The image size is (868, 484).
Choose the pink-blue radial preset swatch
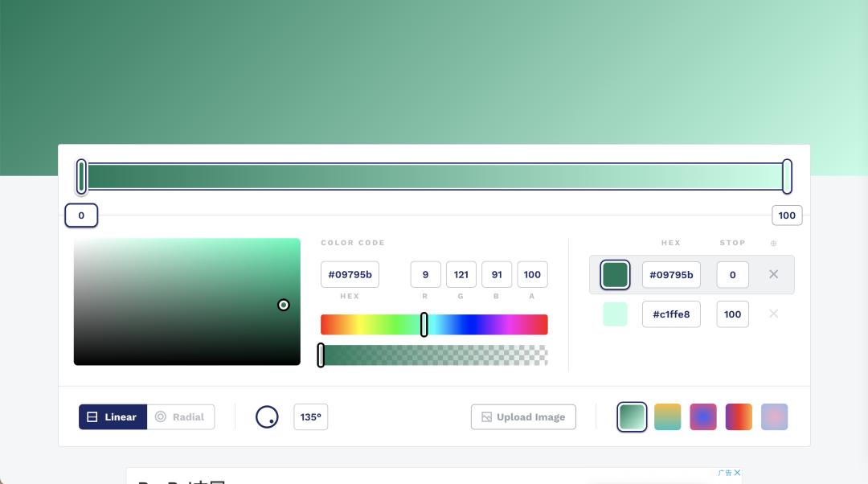703,417
